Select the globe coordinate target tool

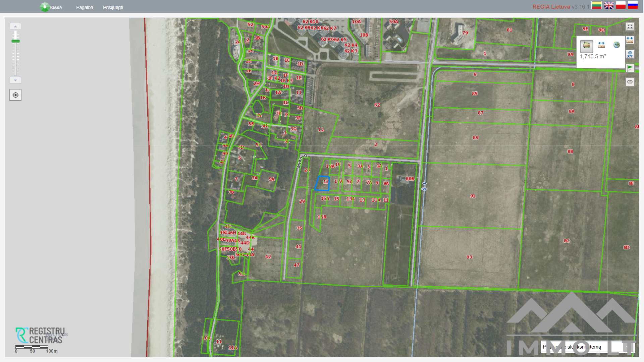point(616,45)
